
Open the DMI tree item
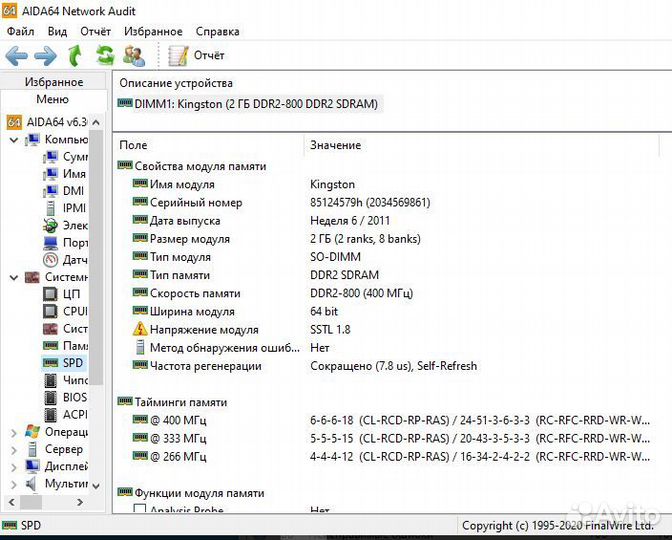click(64, 191)
